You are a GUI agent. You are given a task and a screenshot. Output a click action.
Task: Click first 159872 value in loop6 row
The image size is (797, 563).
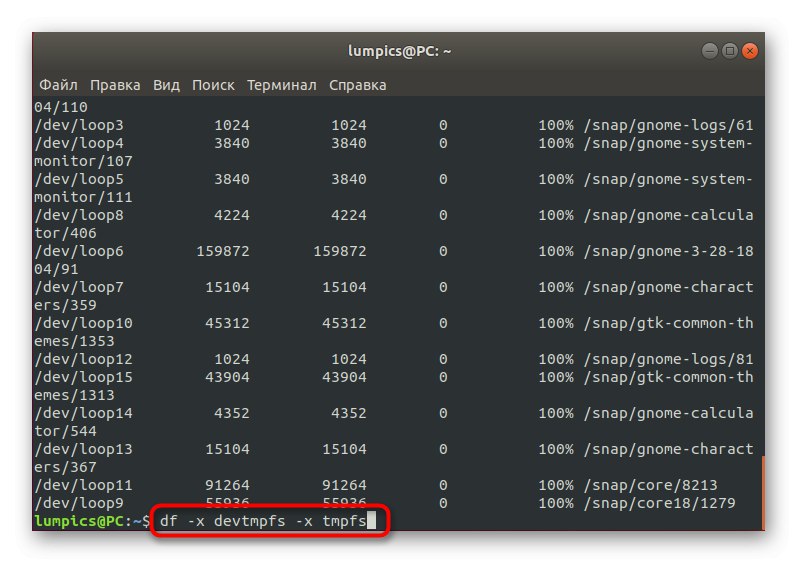coord(223,252)
